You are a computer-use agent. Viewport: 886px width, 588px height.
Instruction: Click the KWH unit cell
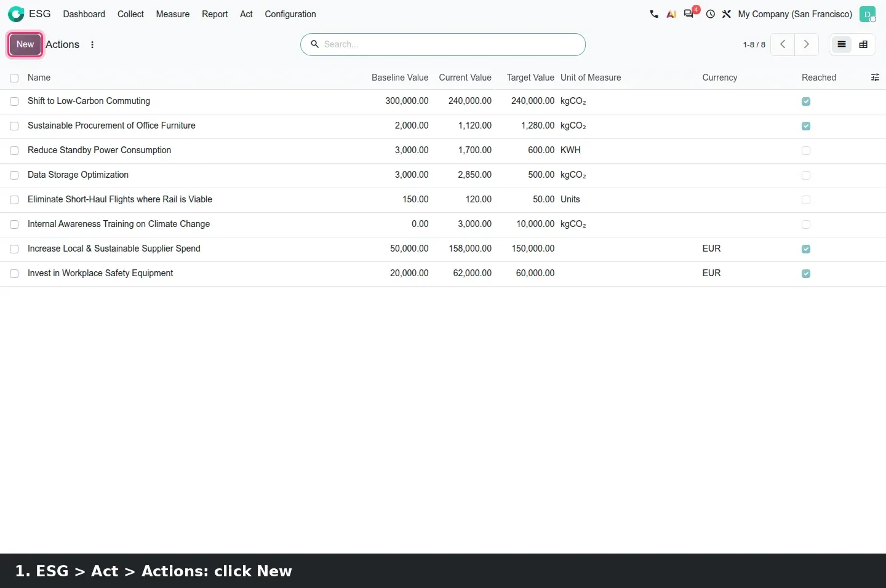[x=570, y=150]
